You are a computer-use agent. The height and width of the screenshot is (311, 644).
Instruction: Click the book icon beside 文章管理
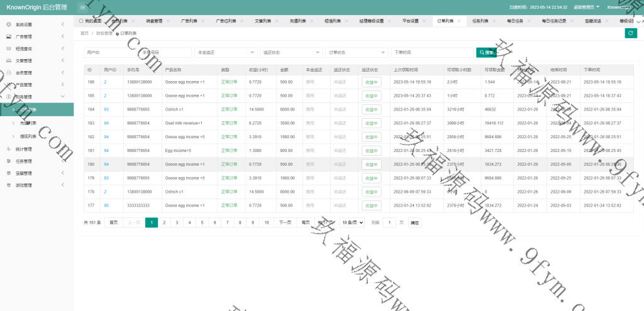tap(8, 61)
